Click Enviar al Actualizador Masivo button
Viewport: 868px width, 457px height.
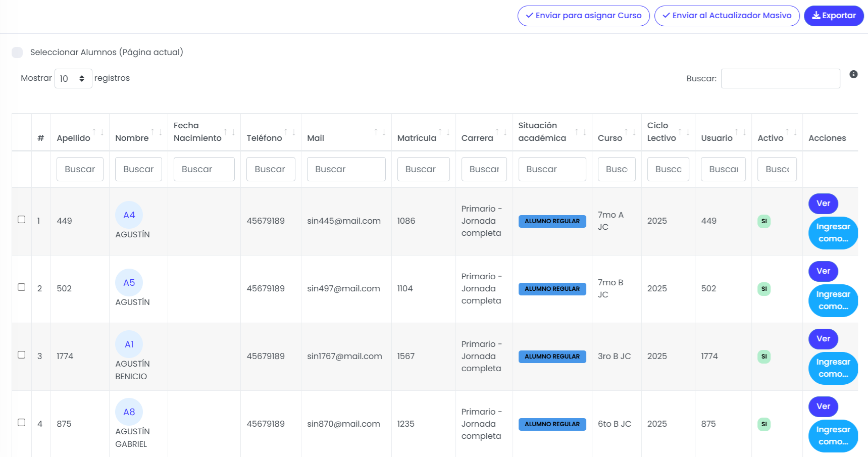click(727, 16)
